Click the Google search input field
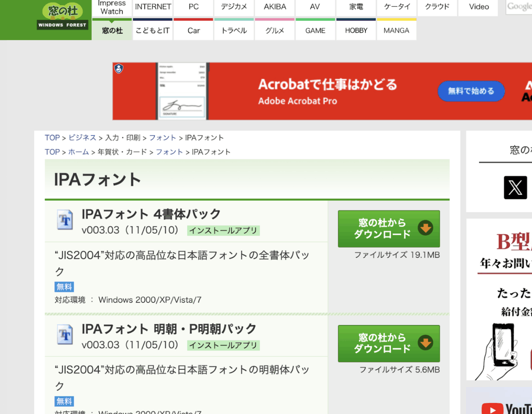The width and height of the screenshot is (532, 414). point(519,7)
